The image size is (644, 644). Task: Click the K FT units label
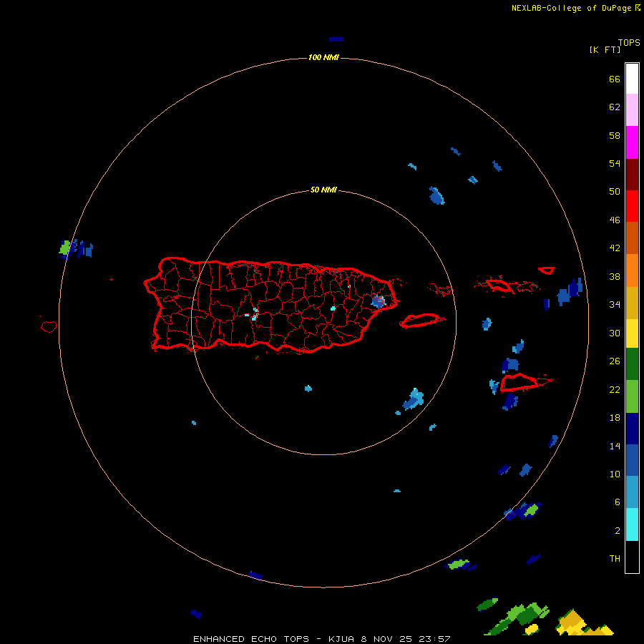pos(605,49)
